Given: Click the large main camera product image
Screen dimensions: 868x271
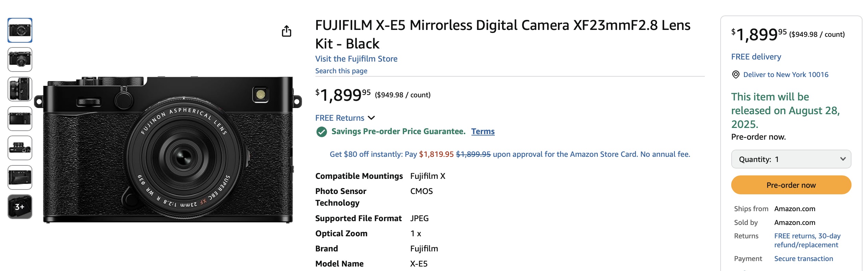Looking at the screenshot, I should coord(168,150).
